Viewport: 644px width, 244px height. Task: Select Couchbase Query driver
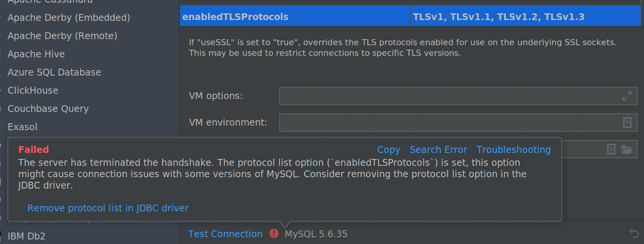[x=48, y=109]
